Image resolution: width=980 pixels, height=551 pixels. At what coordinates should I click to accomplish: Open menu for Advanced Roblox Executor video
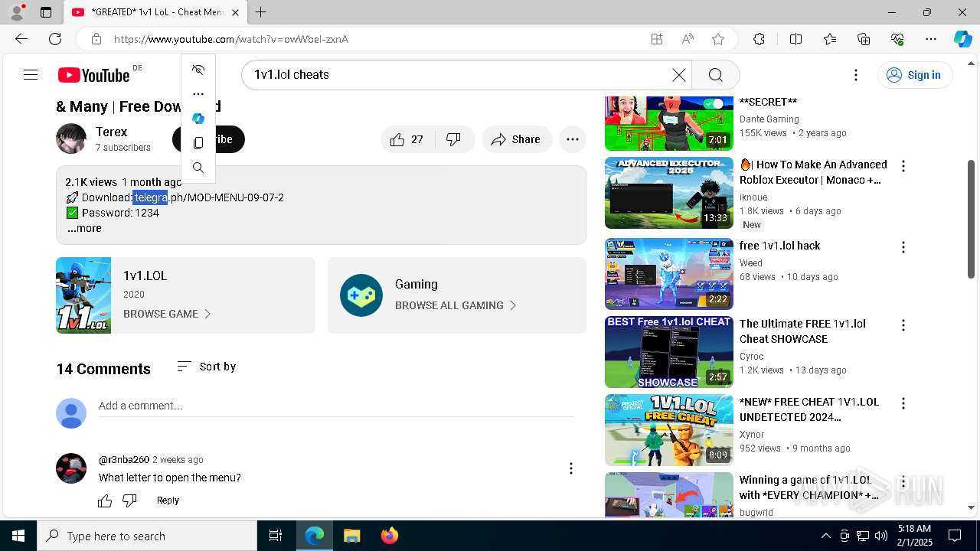(x=903, y=166)
